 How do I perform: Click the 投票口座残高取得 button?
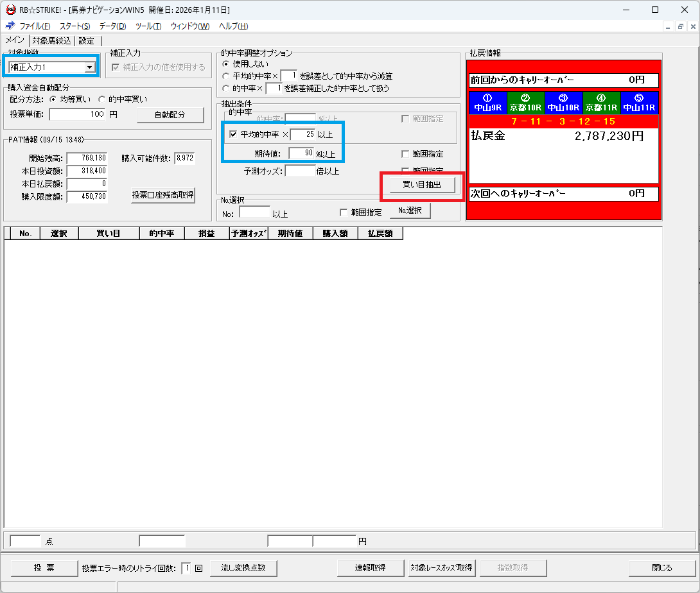click(163, 195)
